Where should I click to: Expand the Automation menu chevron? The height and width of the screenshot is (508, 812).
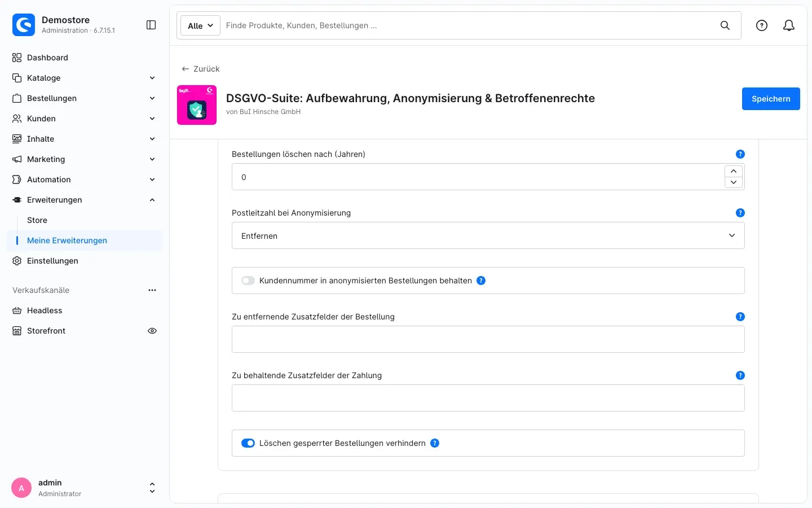point(152,179)
